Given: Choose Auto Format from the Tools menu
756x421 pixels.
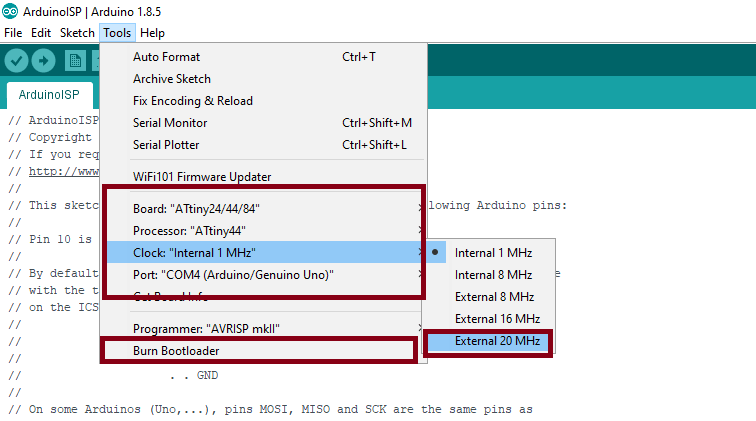Looking at the screenshot, I should click(x=263, y=57).
